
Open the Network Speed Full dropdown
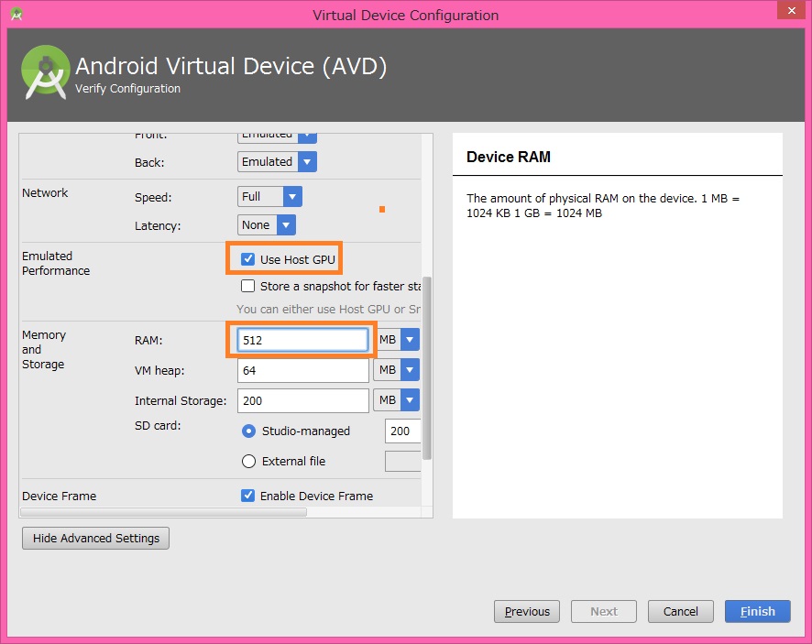[269, 196]
